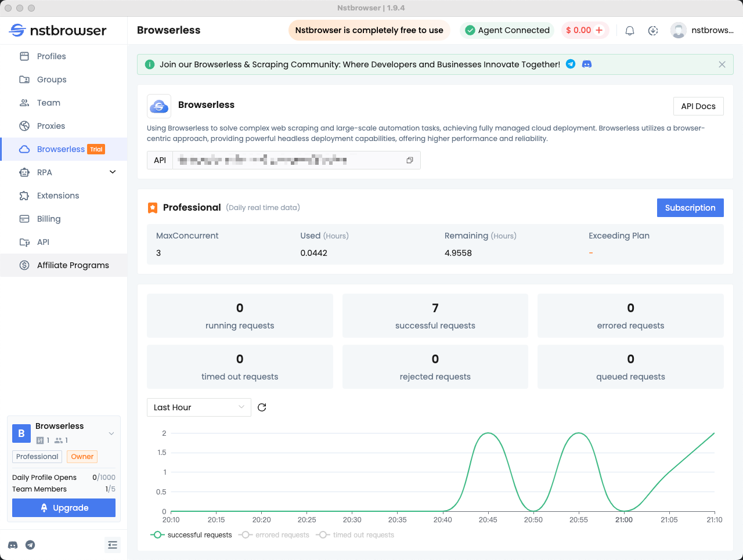This screenshot has height=560, width=743.
Task: Refresh the requests chart
Action: (262, 407)
